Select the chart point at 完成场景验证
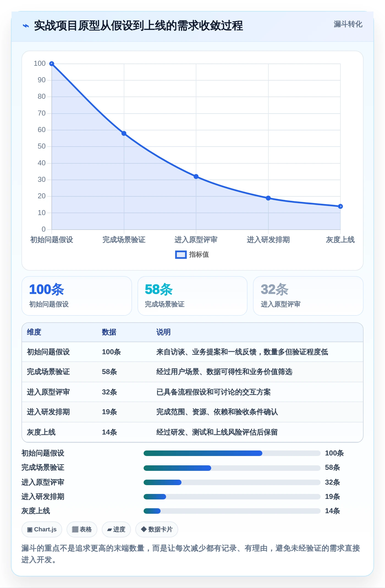The width and height of the screenshot is (385, 588). point(124,133)
